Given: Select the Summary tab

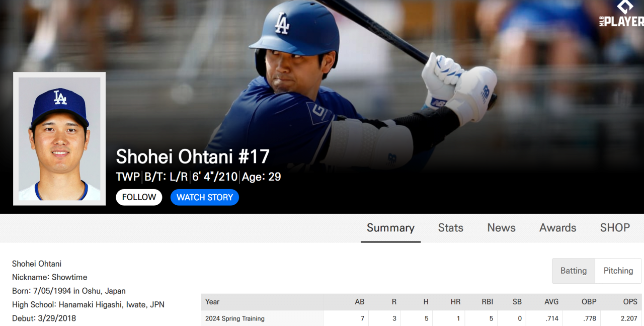Looking at the screenshot, I should pyautogui.click(x=390, y=228).
